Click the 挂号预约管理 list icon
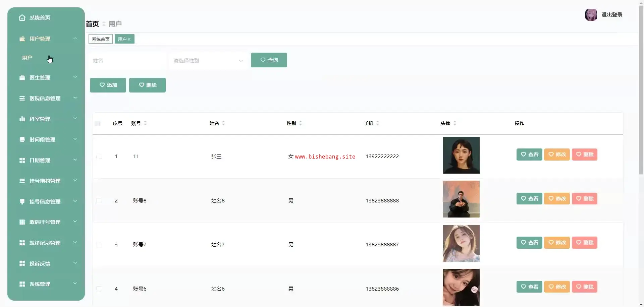 click(22, 181)
